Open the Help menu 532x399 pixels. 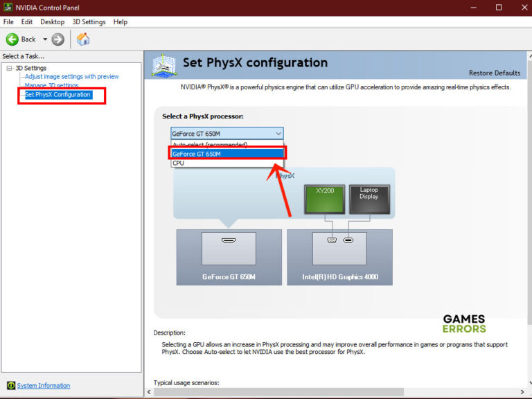coord(121,22)
